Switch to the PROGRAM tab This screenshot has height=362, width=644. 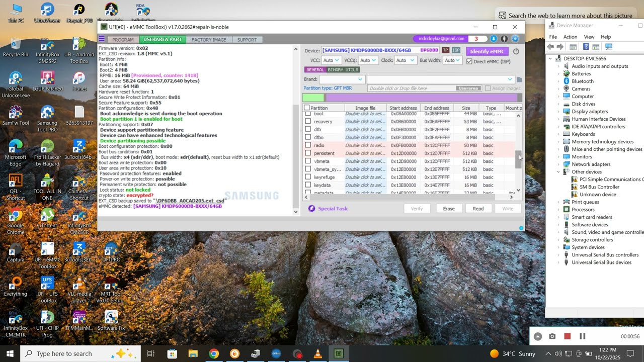(x=123, y=40)
